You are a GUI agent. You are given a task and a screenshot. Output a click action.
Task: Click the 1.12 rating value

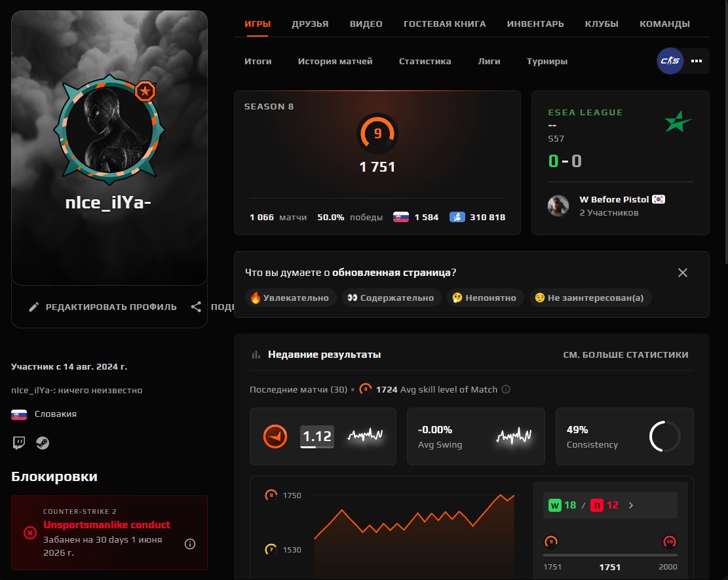click(317, 436)
